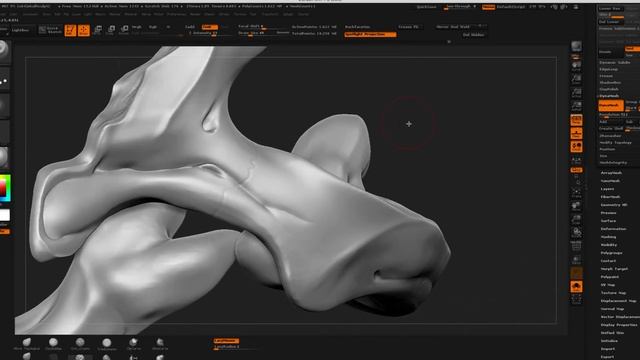640x360 pixels.
Task: Expand the Masking subpalette
Action: point(609,237)
